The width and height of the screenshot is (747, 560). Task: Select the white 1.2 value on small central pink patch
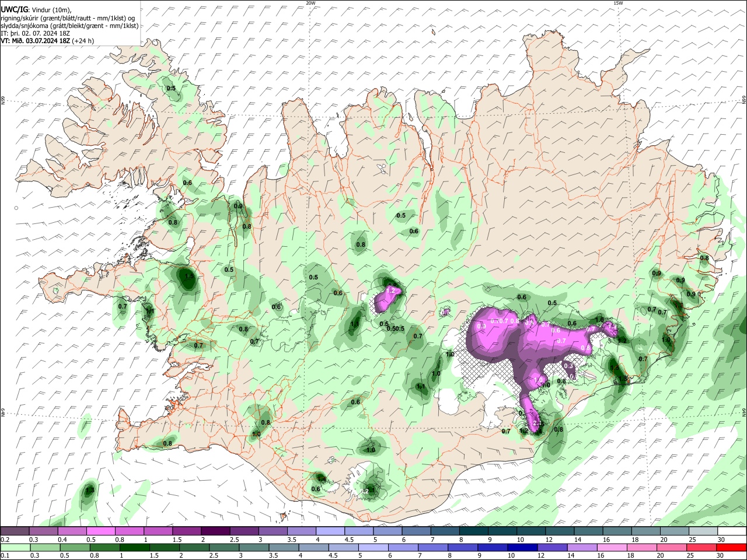pos(391,290)
